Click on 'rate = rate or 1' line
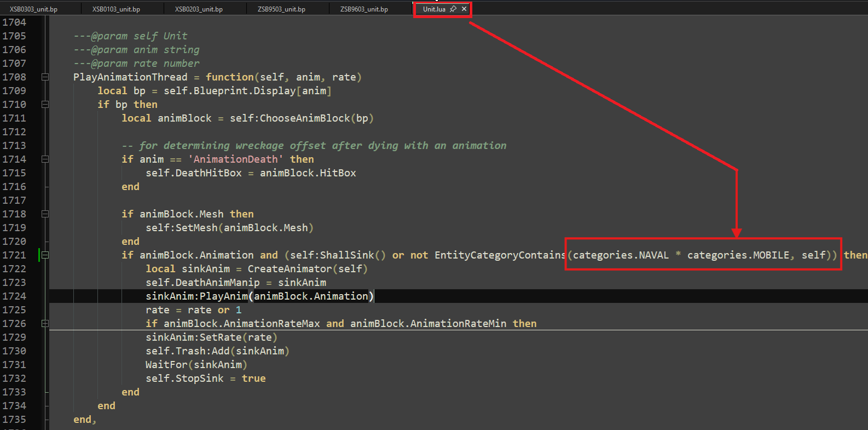This screenshot has height=430, width=868. (194, 310)
